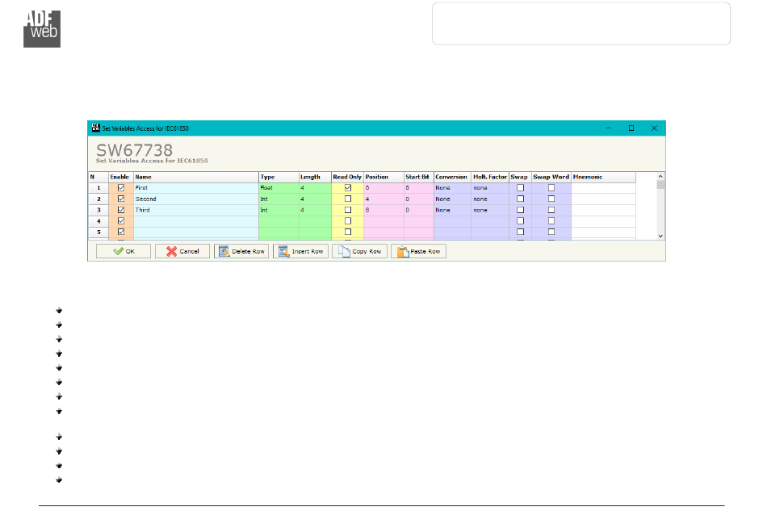Click the empty Name cell in row 4
Viewport: 767px width, 532px height.
196,221
